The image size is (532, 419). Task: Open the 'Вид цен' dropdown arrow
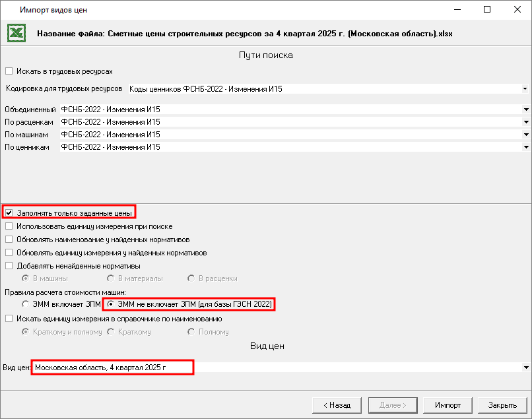coord(526,368)
